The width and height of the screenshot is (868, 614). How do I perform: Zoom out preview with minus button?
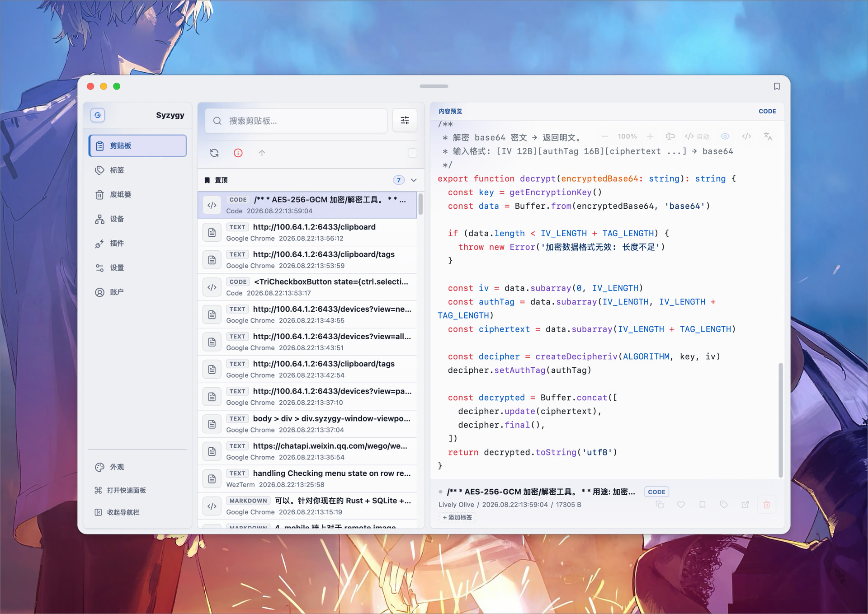[x=605, y=136]
